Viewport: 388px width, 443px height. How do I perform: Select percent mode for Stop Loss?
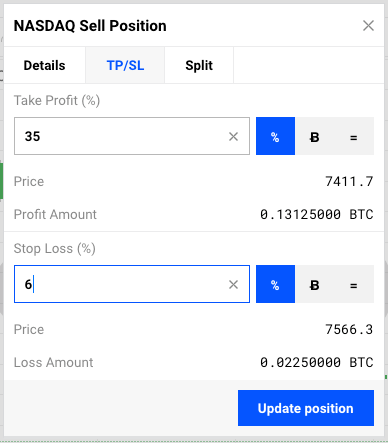pos(275,284)
